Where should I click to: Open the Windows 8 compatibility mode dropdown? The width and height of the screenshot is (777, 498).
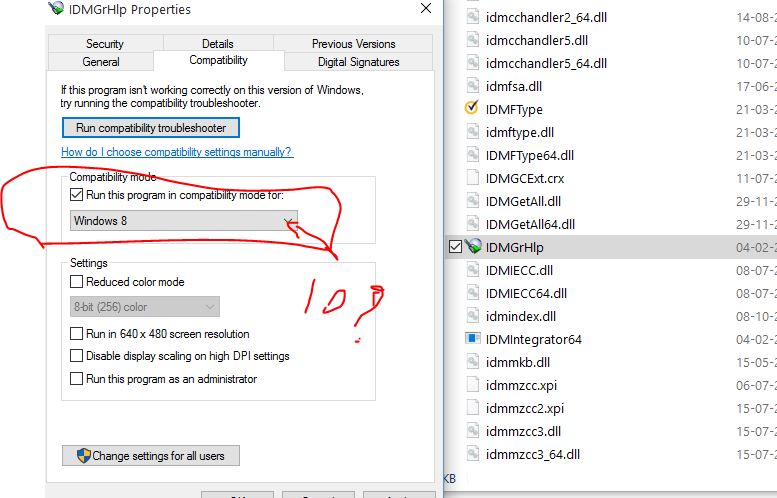pos(184,221)
